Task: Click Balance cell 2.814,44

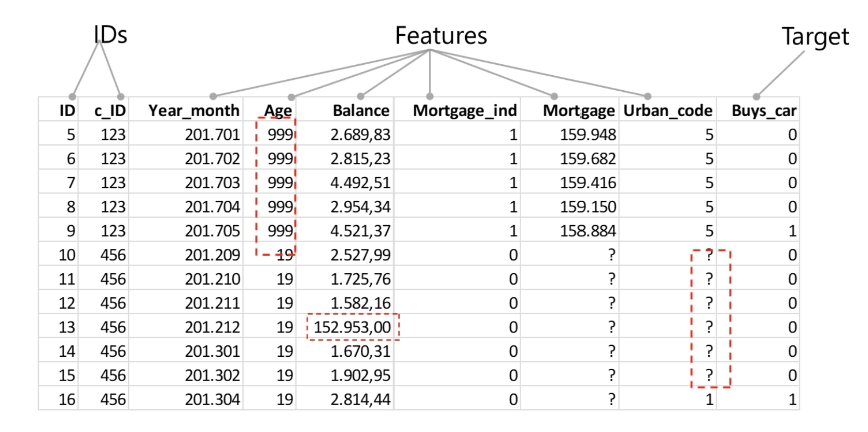Action: tap(360, 399)
